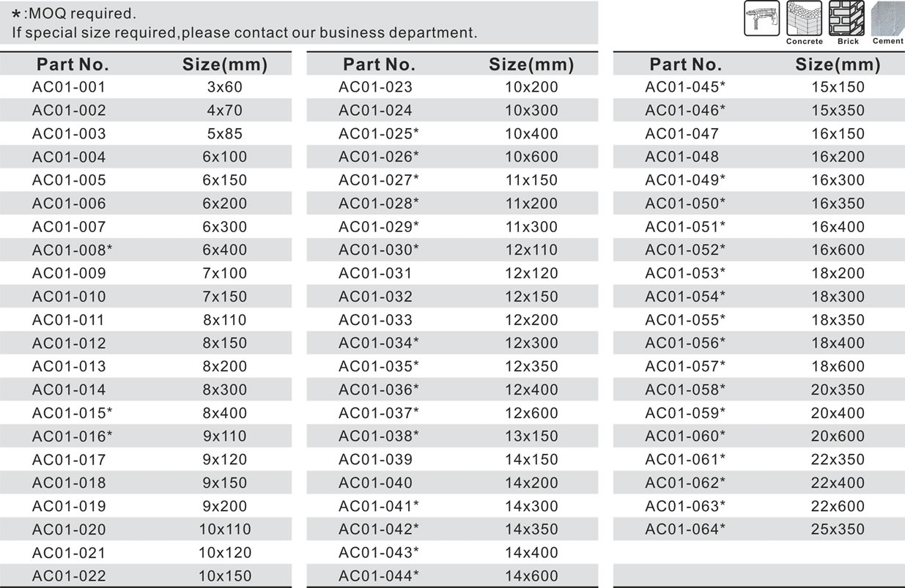Image resolution: width=905 pixels, height=588 pixels.
Task: Click the special size contact notice text
Action: [245, 33]
